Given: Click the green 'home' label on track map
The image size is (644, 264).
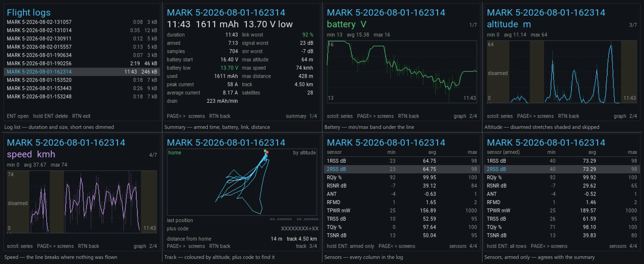Looking at the screenshot, I should coord(174,152).
